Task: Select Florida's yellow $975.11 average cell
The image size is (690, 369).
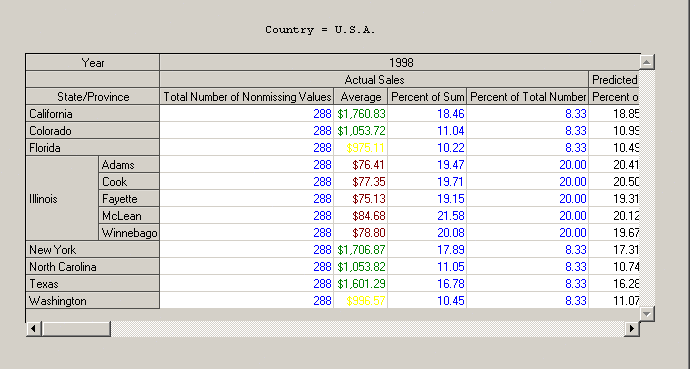Action: coord(361,147)
